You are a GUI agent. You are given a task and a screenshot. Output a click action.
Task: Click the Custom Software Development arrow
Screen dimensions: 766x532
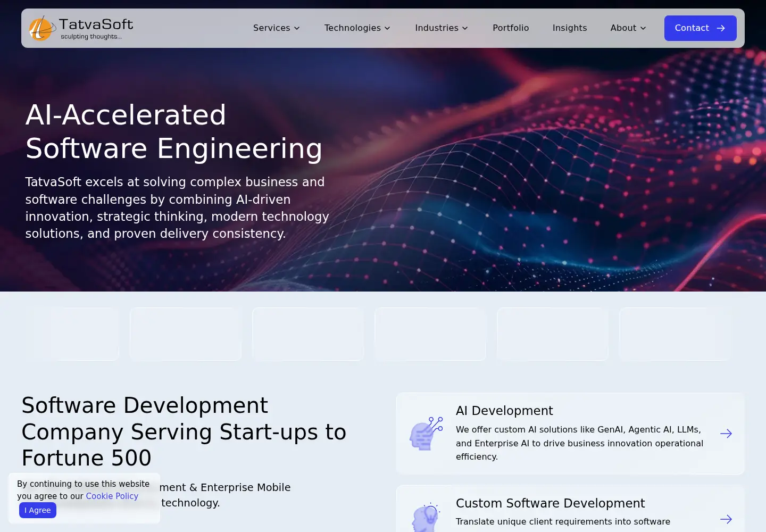pyautogui.click(x=726, y=519)
